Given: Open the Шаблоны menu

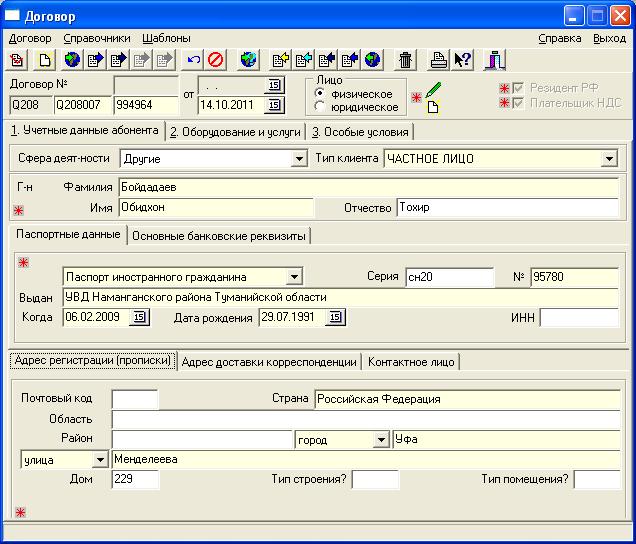Looking at the screenshot, I should point(166,39).
